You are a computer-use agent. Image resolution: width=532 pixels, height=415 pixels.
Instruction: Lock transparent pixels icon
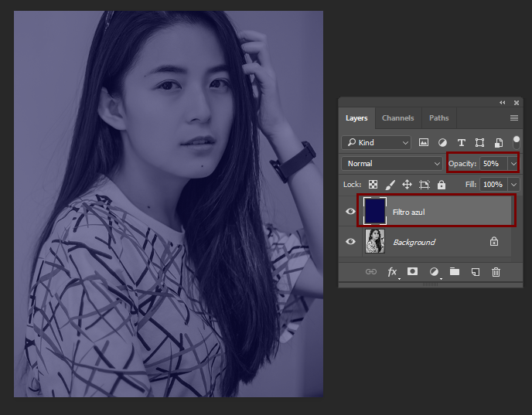tap(373, 185)
